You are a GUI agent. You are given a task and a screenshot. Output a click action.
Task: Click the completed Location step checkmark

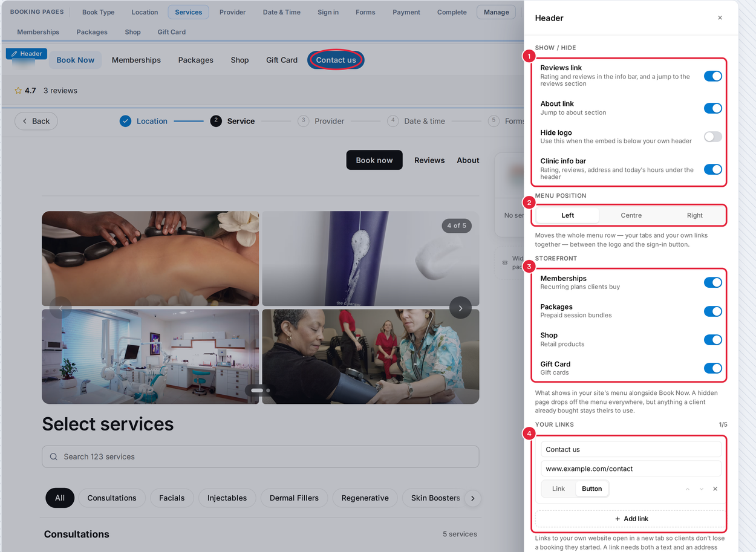125,121
